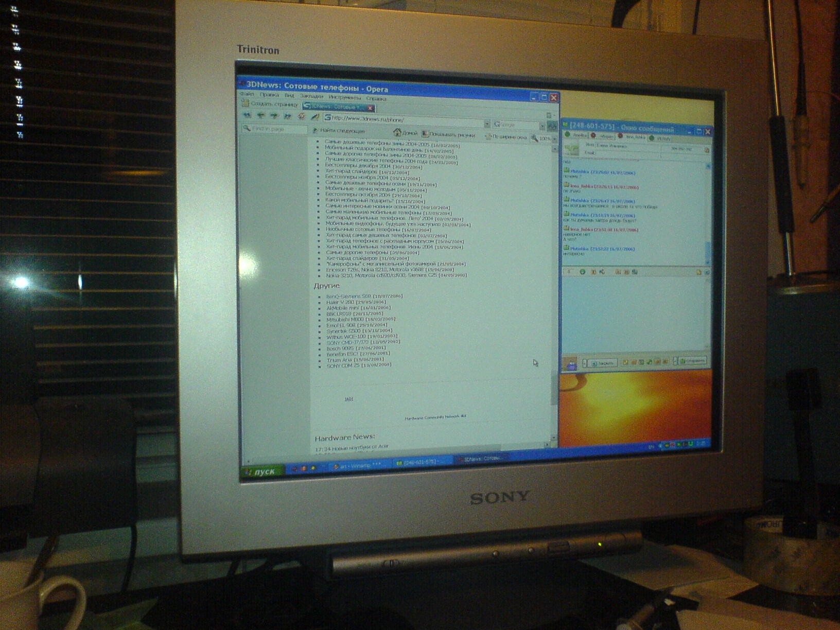Screen dimensions: 840x630
Task: Go back with Opera's back arrow
Action: [x=261, y=115]
